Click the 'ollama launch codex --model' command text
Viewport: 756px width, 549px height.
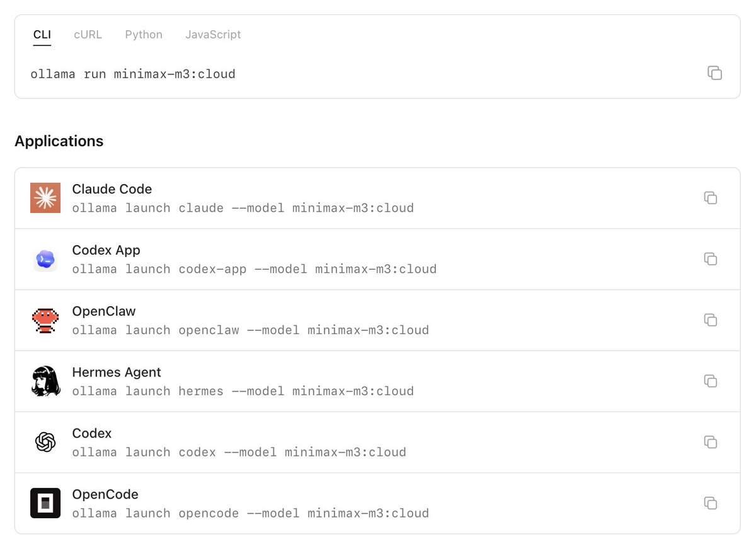point(239,453)
